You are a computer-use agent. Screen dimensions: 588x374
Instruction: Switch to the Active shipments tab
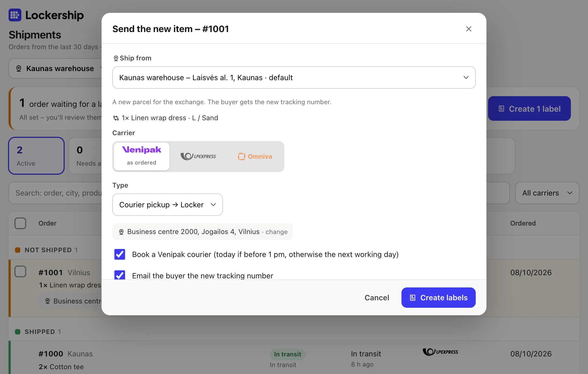coord(36,156)
